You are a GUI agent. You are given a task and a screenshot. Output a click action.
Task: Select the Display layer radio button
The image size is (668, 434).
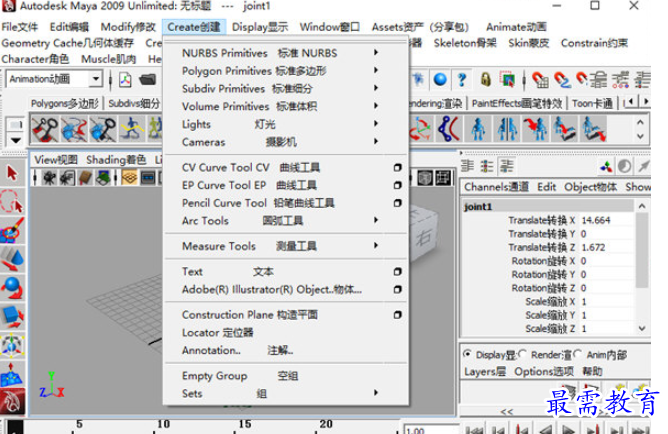click(467, 354)
